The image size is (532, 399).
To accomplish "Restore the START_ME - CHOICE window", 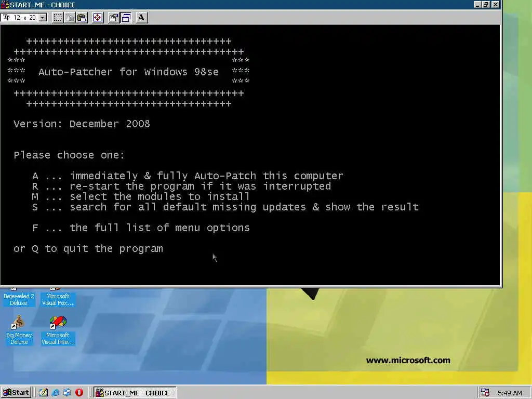I will pos(486,4).
